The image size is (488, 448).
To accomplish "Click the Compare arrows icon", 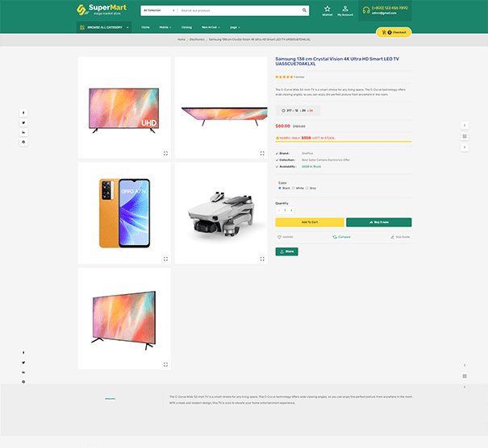I will click(x=335, y=237).
